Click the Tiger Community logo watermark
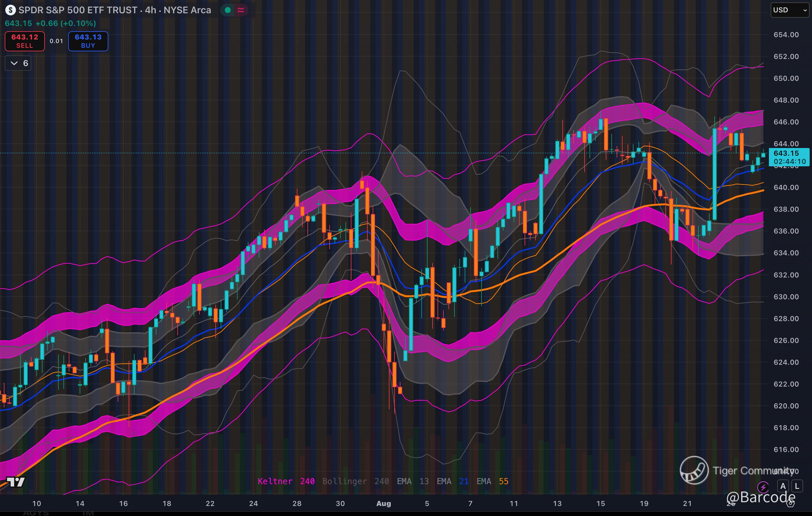The height and width of the screenshot is (516, 812). tap(694, 470)
